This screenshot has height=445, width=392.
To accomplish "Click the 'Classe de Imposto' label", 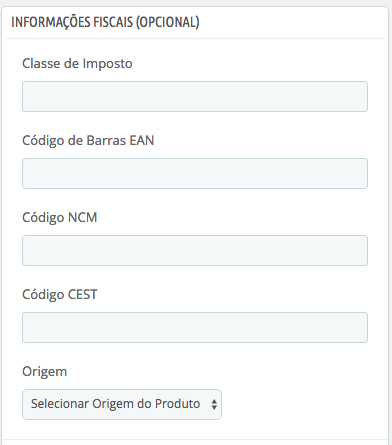I will click(x=77, y=63).
